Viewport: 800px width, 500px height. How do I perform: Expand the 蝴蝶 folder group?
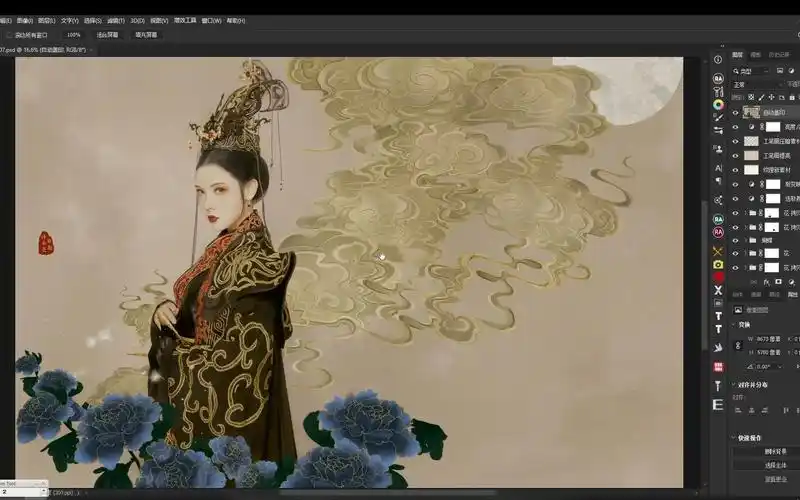coord(745,240)
